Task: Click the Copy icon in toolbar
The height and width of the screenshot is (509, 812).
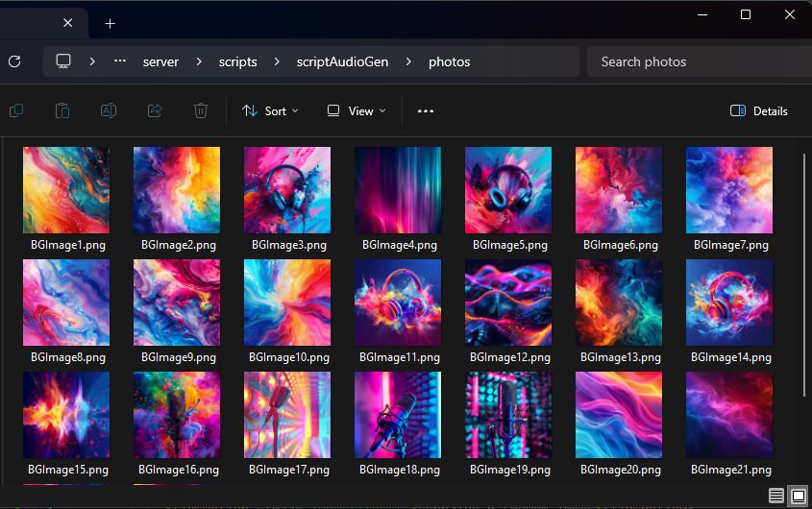Action: pos(16,110)
